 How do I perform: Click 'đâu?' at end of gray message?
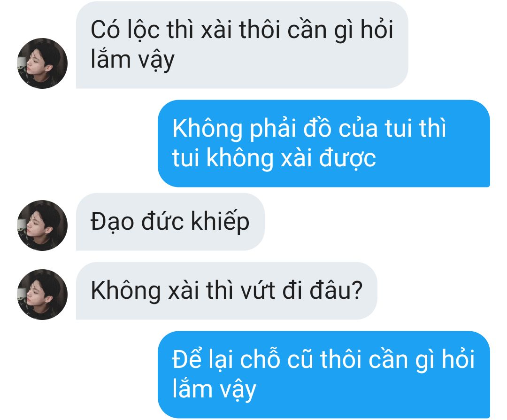click(x=336, y=290)
